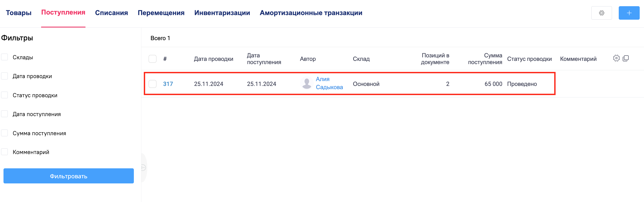Collapse the filters panel with arrow handle
644x202 pixels.
144,168
